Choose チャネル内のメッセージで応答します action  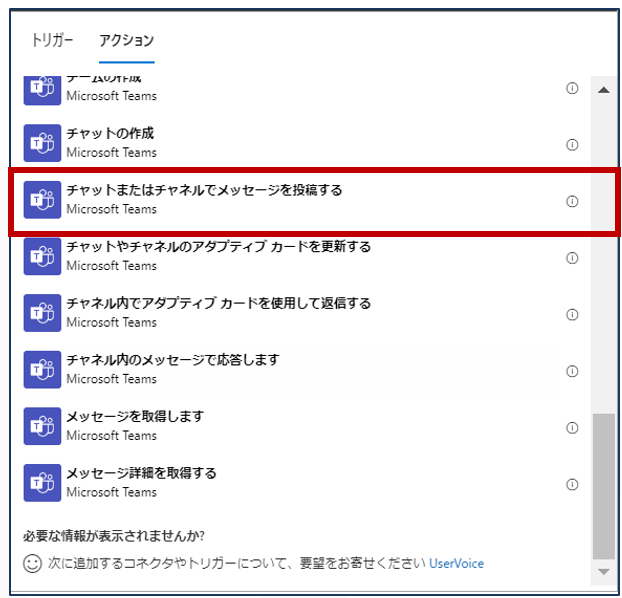(301, 369)
